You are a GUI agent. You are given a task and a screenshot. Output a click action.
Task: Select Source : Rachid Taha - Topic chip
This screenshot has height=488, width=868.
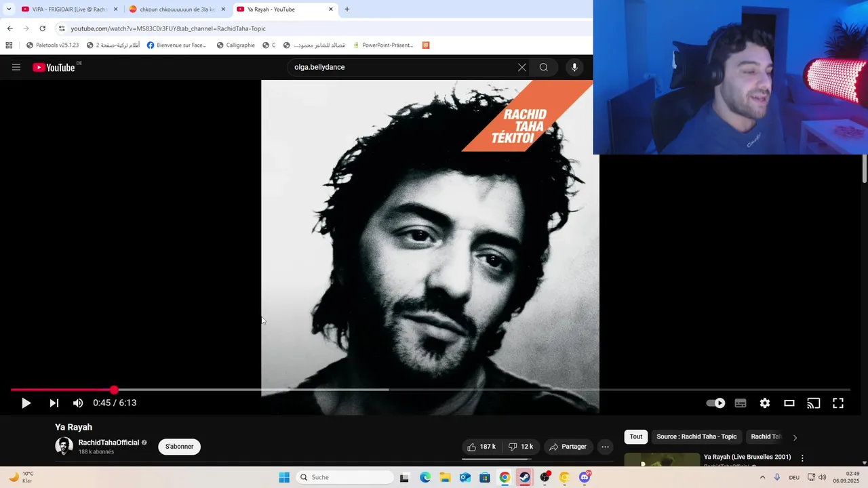[x=696, y=437]
